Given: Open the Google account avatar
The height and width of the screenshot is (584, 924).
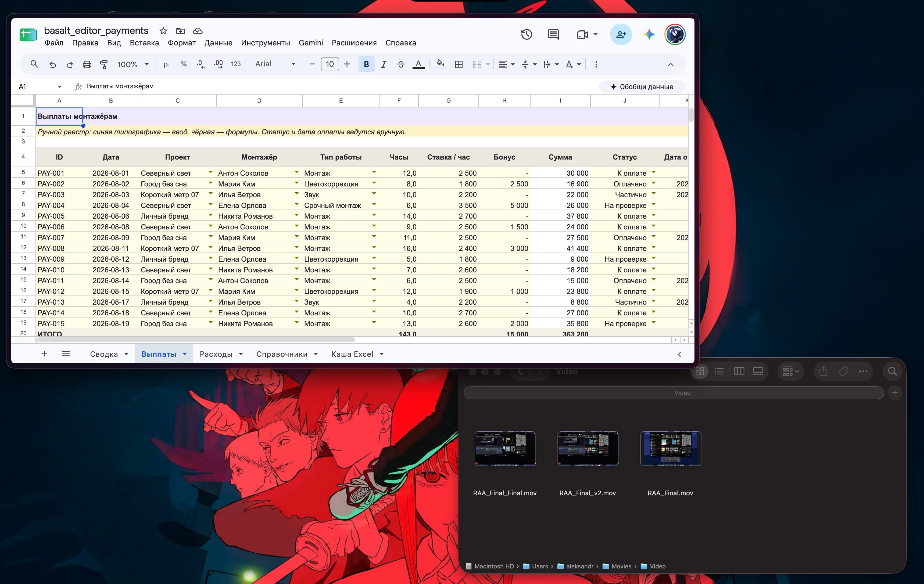Looking at the screenshot, I should (675, 34).
